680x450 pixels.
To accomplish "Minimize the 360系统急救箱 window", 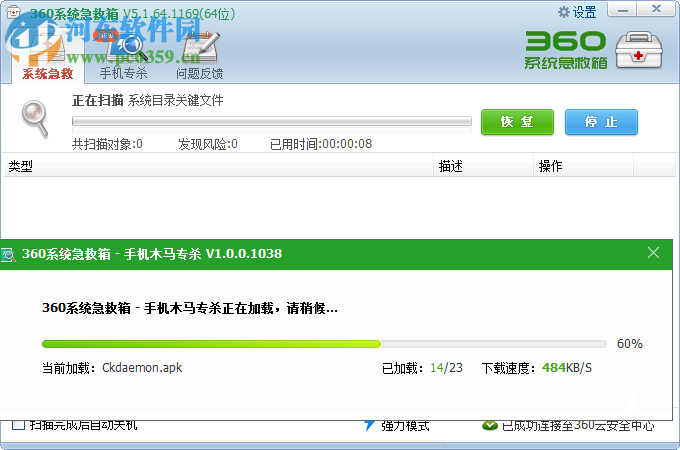I will click(x=622, y=10).
